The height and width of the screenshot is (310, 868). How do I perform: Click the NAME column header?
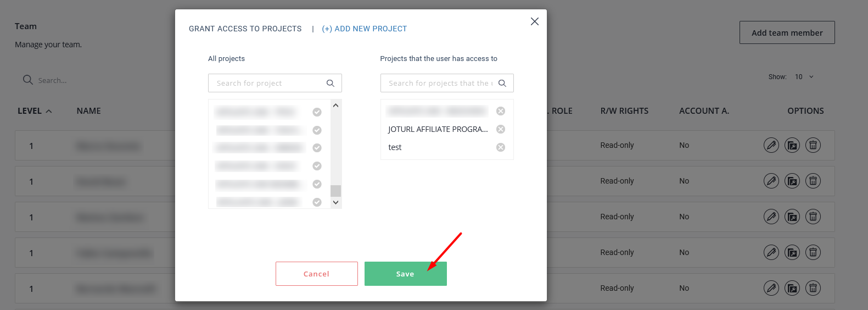point(89,111)
